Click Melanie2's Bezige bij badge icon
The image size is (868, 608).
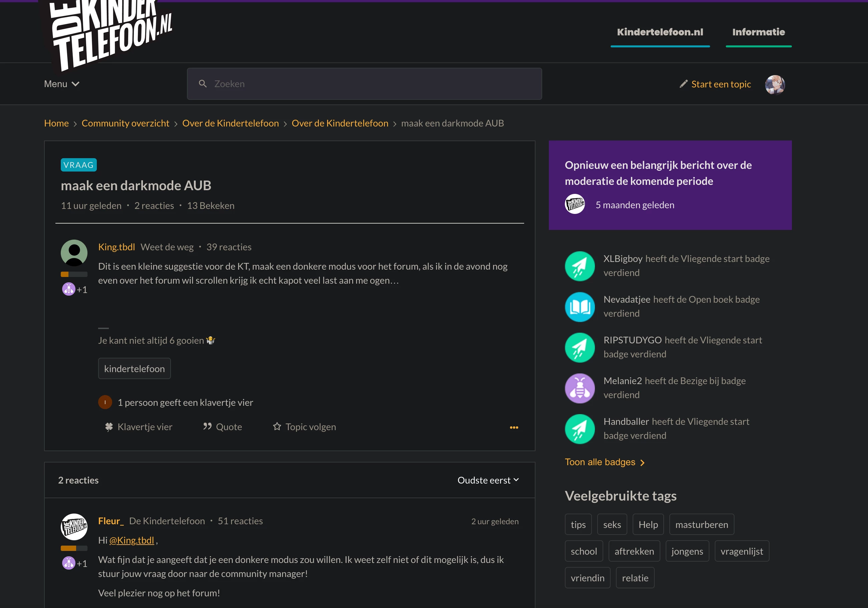tap(580, 388)
